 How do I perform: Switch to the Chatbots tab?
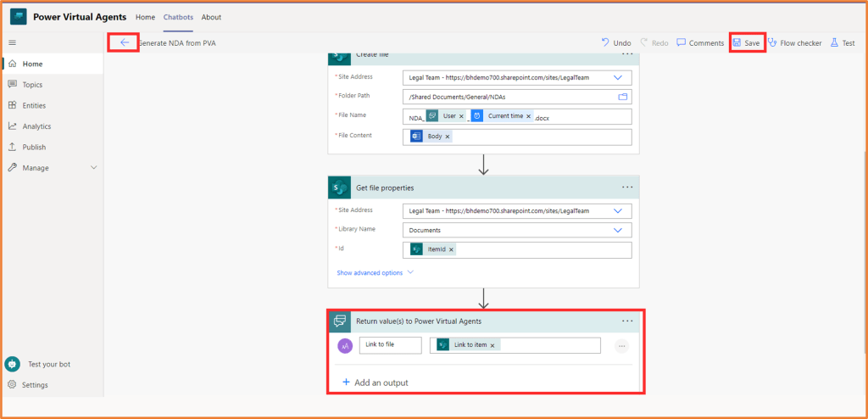coord(178,17)
